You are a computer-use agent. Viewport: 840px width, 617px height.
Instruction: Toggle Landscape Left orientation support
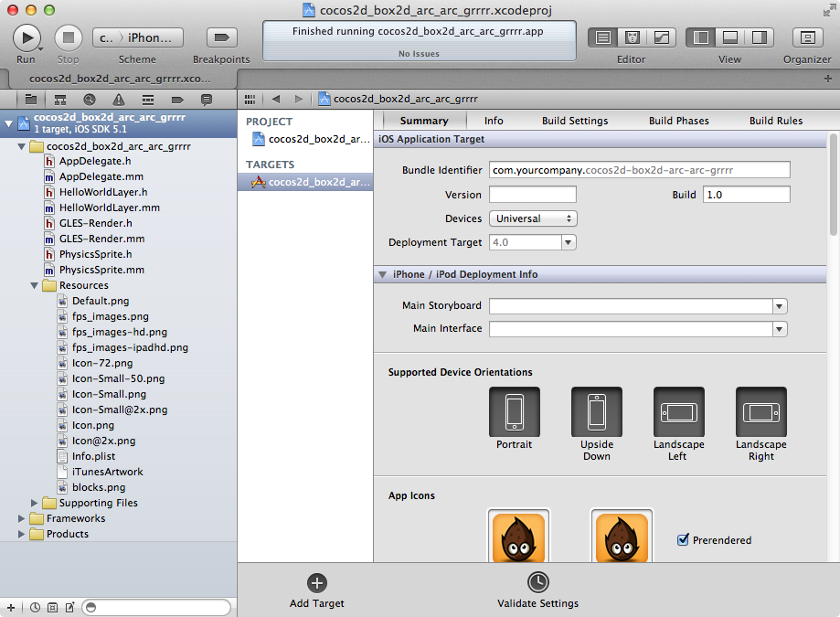pyautogui.click(x=679, y=411)
